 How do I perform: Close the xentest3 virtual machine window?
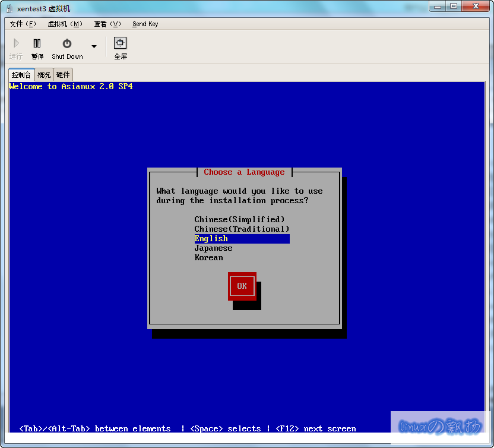(474, 6)
